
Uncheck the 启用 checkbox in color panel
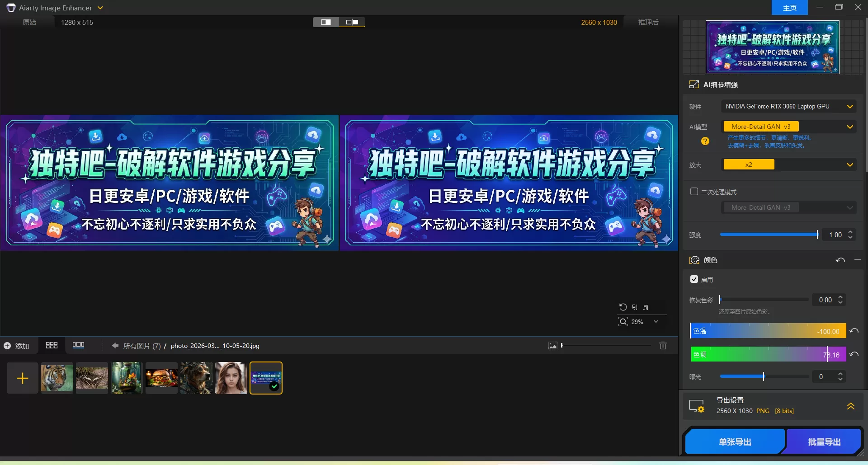[x=694, y=279]
